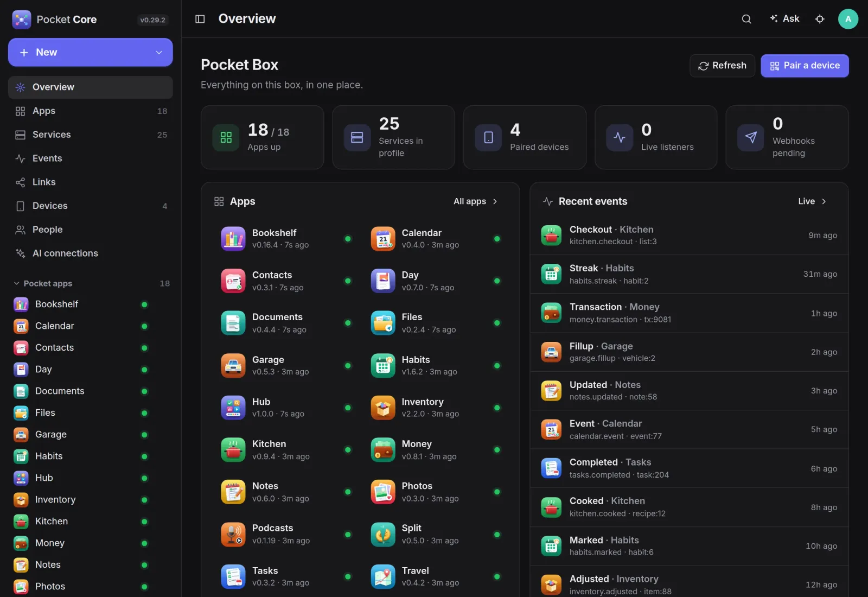Open the Transaction · Money event row

[689, 313]
